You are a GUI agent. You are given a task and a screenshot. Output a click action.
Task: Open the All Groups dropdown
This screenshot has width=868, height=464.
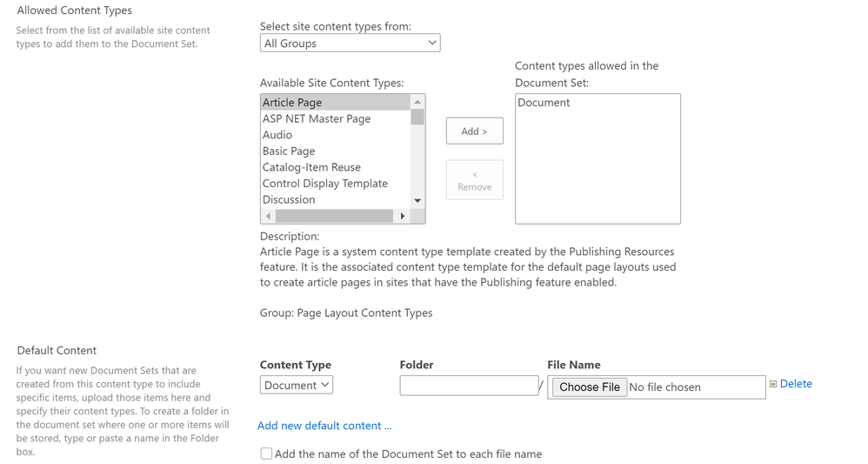350,43
